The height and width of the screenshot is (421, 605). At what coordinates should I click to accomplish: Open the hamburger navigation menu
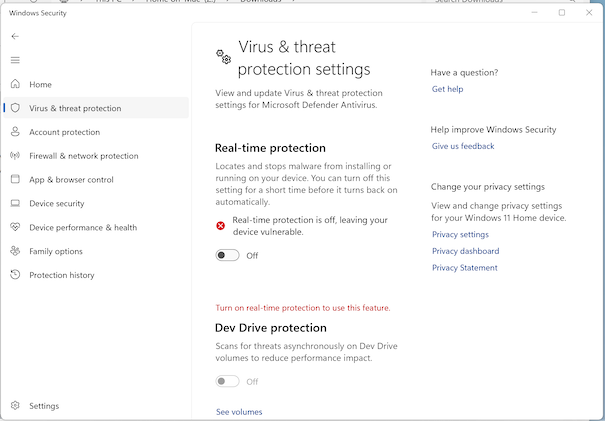coord(15,60)
